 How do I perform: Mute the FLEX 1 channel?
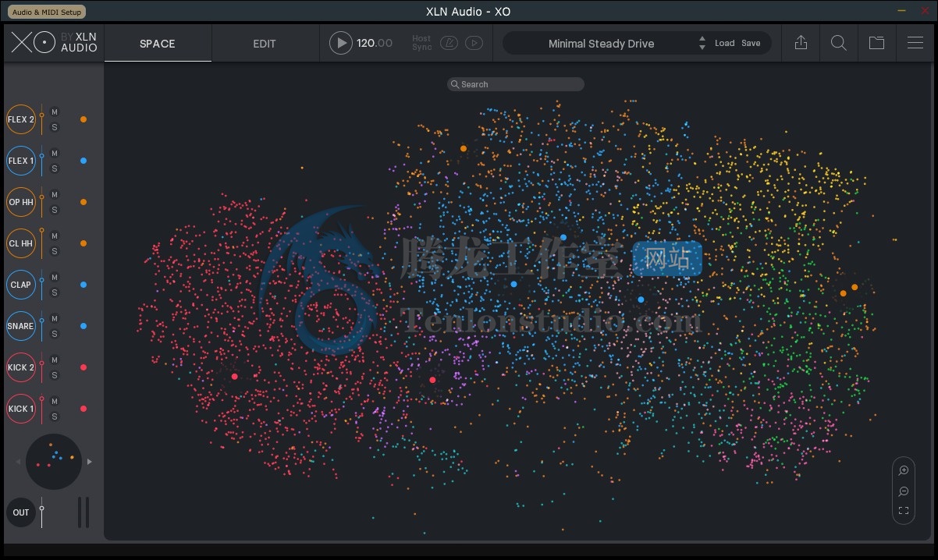(55, 154)
